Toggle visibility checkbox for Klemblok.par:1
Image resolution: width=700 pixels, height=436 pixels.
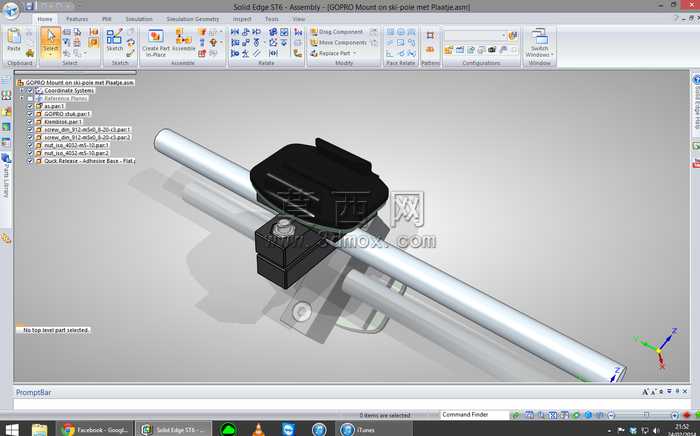coord(30,122)
